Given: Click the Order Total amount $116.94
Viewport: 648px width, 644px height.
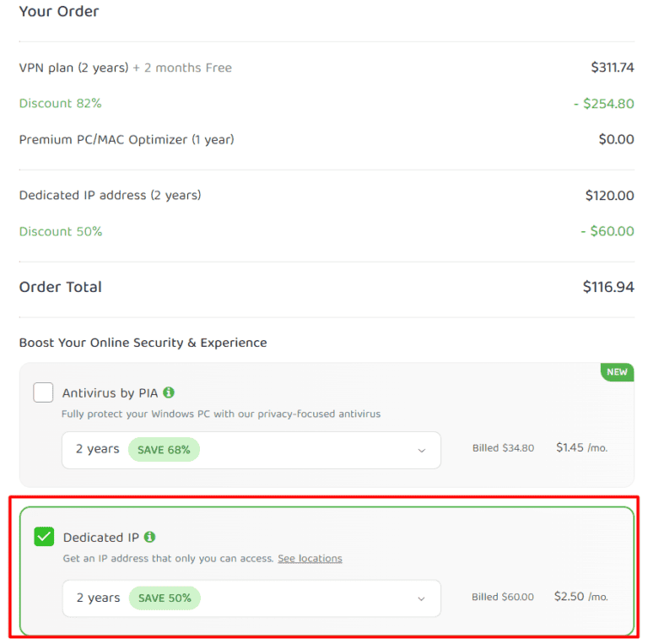Looking at the screenshot, I should point(607,287).
